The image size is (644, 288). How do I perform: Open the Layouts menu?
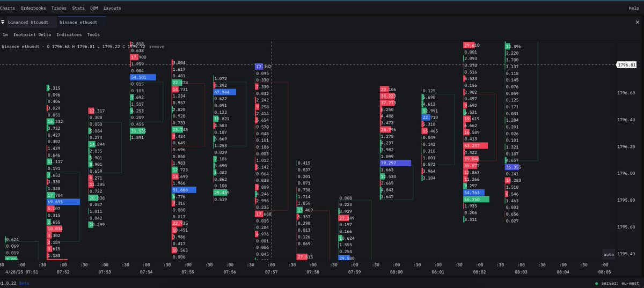point(112,8)
